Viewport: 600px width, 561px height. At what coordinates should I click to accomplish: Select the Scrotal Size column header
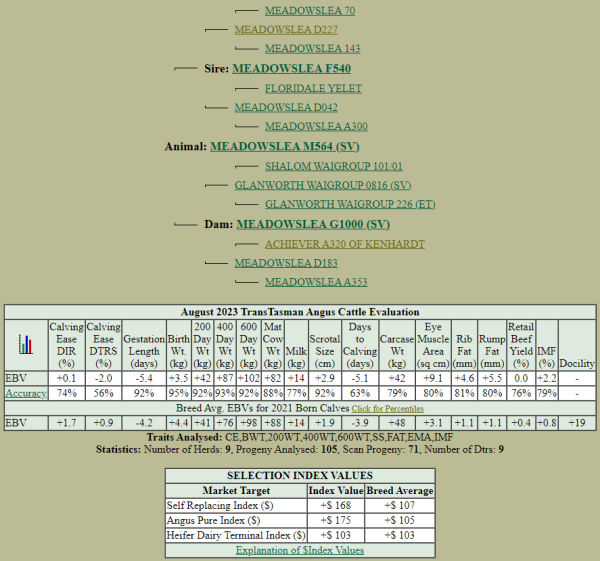coord(324,345)
